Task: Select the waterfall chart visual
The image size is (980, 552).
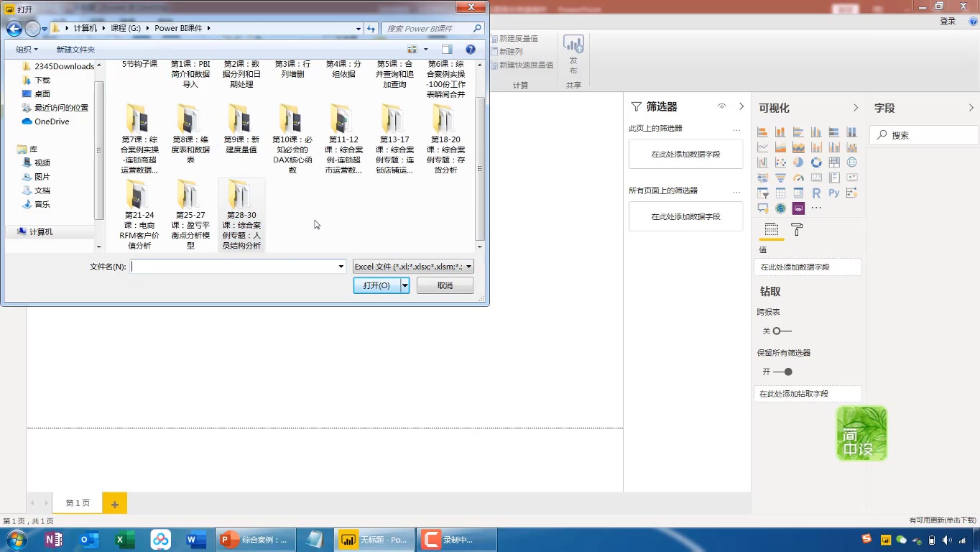Action: click(x=762, y=162)
